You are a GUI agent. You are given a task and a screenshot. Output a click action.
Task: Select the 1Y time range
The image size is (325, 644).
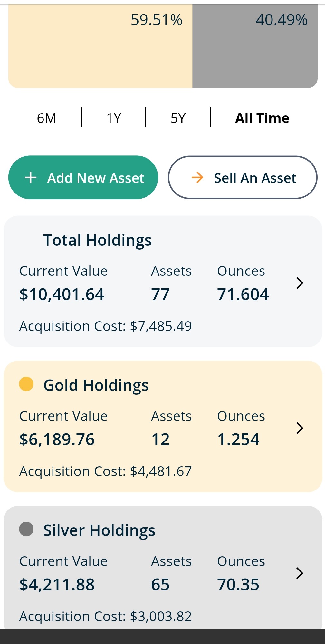(x=114, y=118)
